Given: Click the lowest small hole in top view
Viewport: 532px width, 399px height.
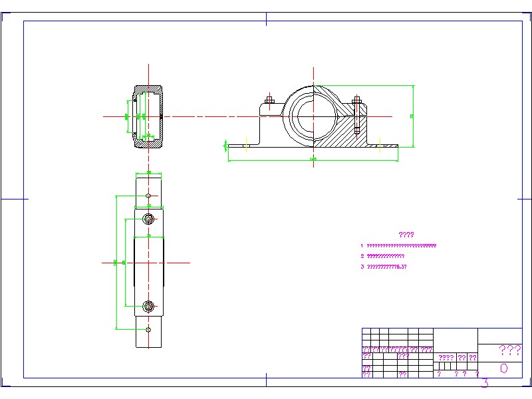Looking at the screenshot, I should click(148, 329).
